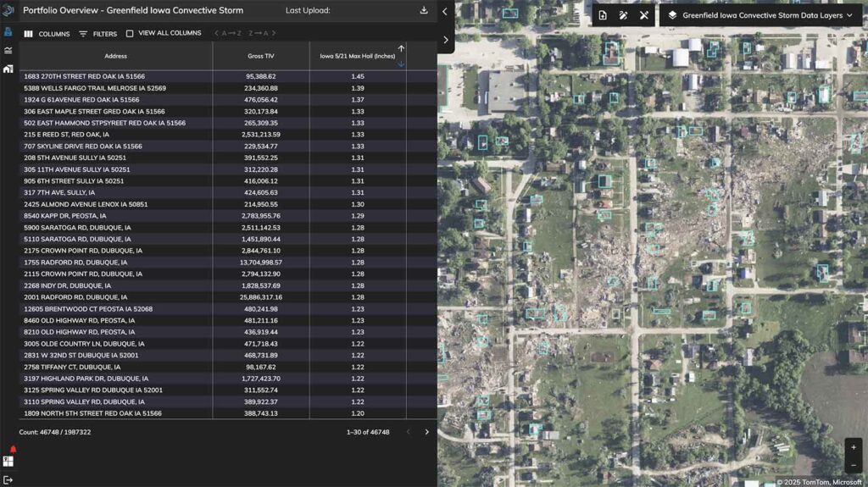
Task: Click the red notification bell icon
Action: click(x=13, y=450)
